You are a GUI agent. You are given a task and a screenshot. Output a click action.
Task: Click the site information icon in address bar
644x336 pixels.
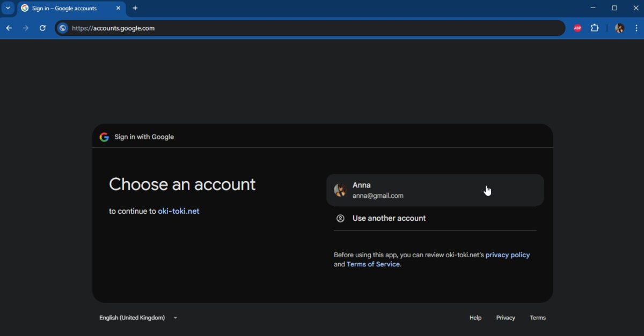(63, 28)
